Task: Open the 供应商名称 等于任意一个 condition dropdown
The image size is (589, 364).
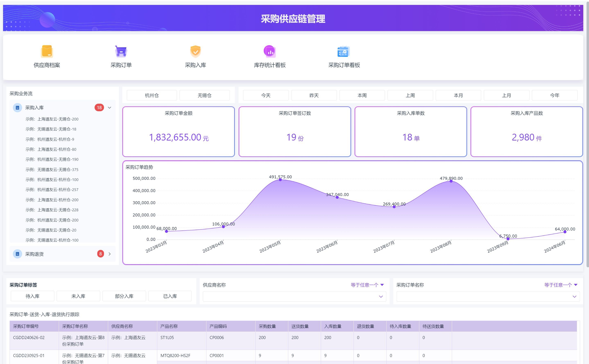Action: [367, 285]
